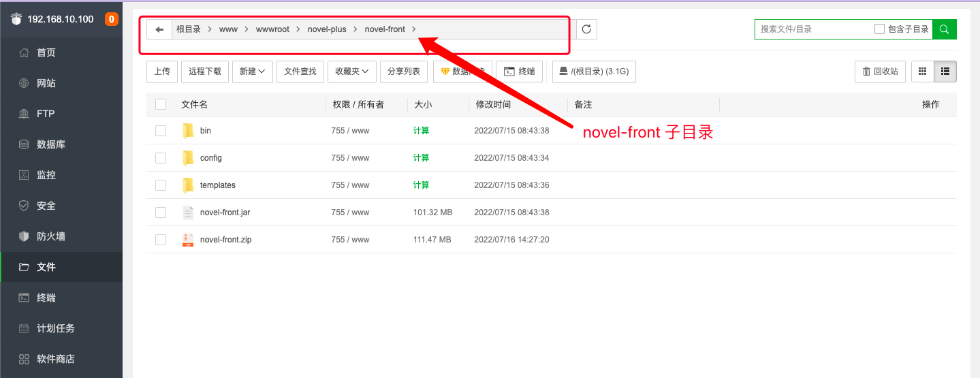Open 文件 files section

click(61, 267)
